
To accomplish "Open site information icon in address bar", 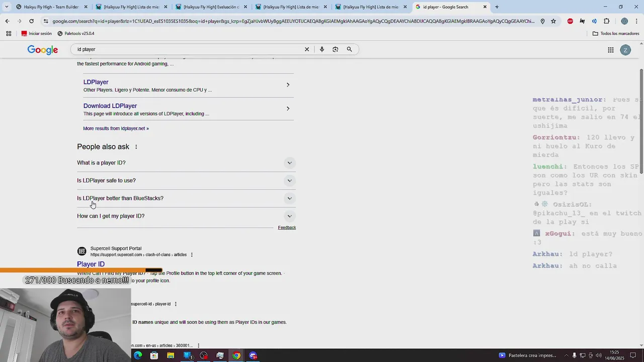I will click(46, 21).
